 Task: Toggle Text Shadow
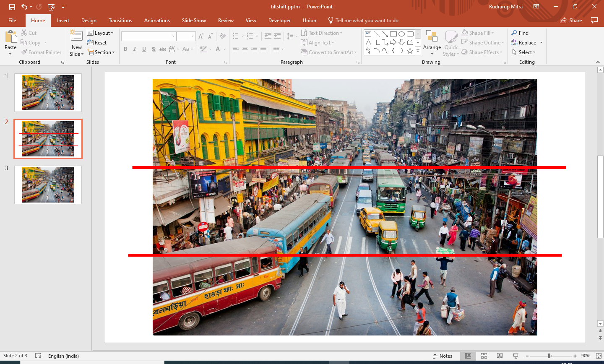(x=154, y=49)
